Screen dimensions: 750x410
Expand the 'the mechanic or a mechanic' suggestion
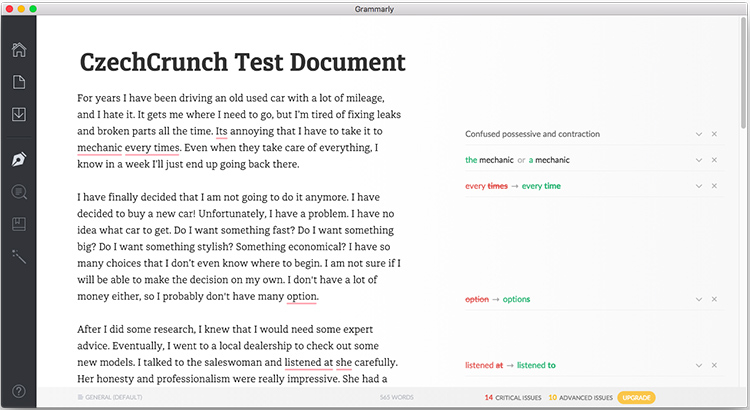[x=699, y=160]
